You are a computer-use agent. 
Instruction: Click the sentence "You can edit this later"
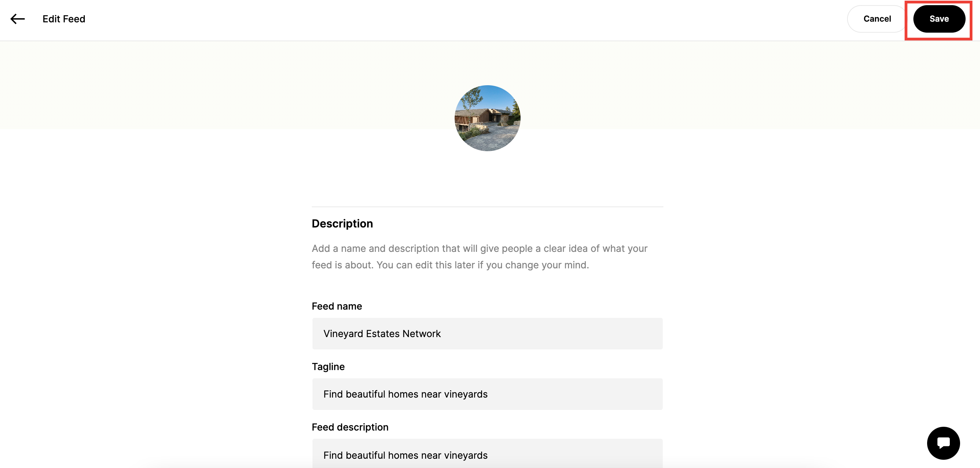click(x=482, y=265)
